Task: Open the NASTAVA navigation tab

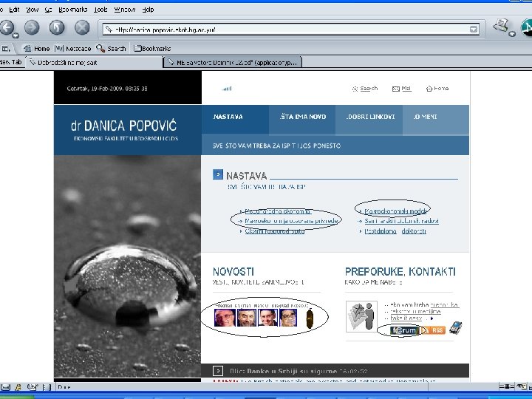Action: [x=235, y=120]
